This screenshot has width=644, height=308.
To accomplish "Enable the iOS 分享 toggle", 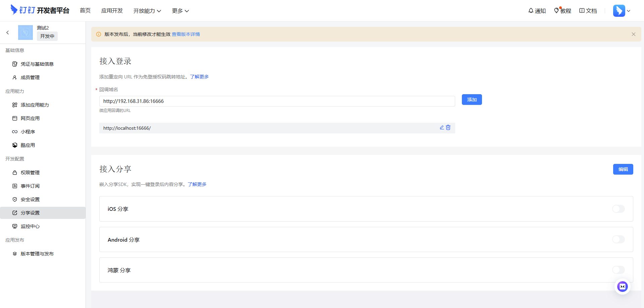I will pyautogui.click(x=618, y=209).
